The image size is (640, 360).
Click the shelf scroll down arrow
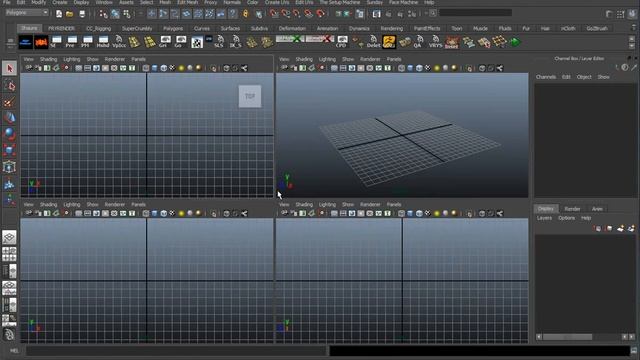point(632,46)
